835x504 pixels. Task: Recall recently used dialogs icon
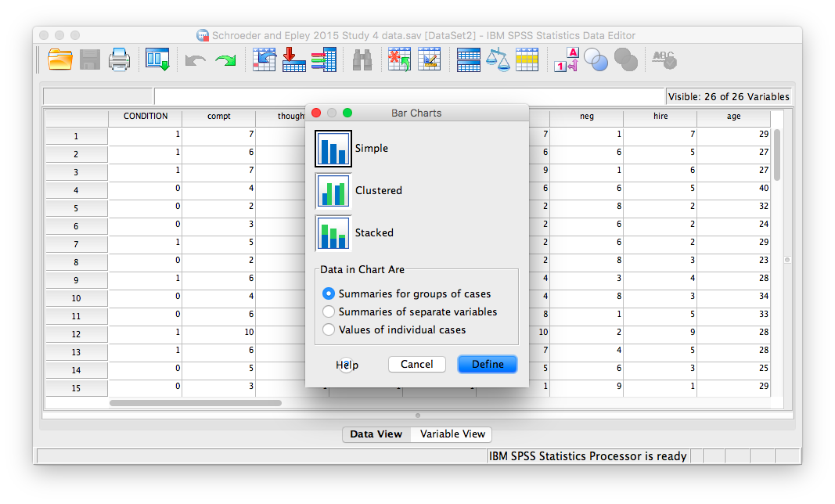pyautogui.click(x=157, y=59)
